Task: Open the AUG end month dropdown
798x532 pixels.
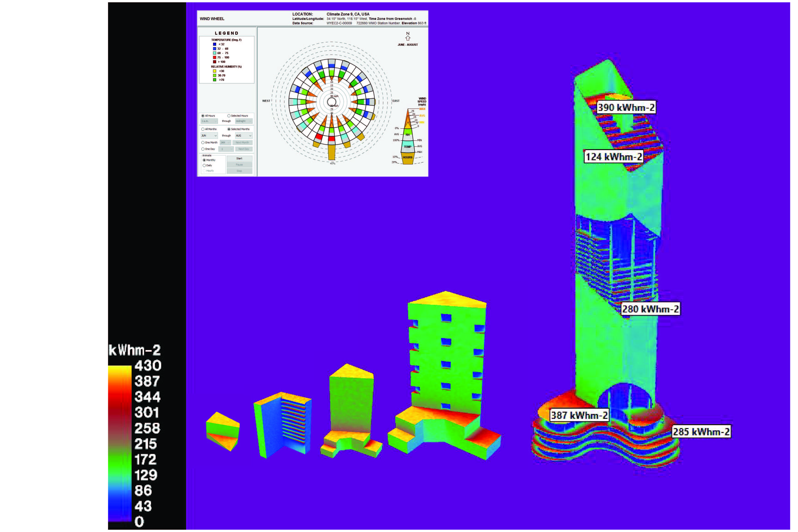Action: [x=244, y=136]
